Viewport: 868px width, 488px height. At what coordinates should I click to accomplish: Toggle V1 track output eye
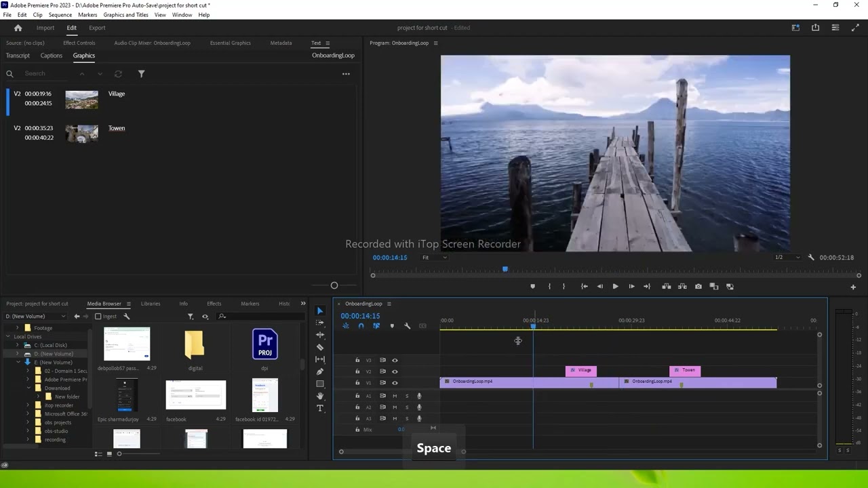point(395,383)
